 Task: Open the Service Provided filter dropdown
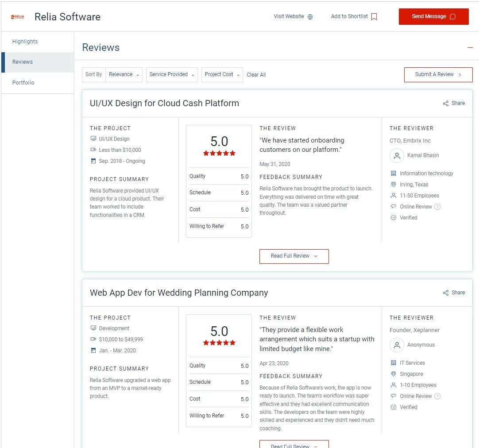(172, 75)
